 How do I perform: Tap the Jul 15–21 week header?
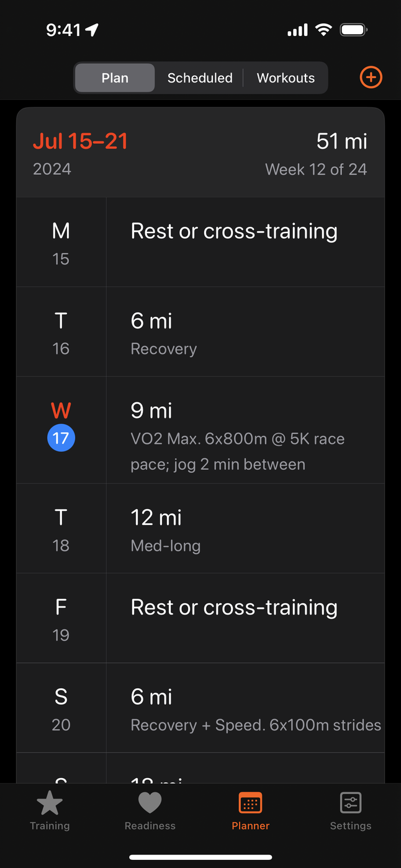coord(80,141)
